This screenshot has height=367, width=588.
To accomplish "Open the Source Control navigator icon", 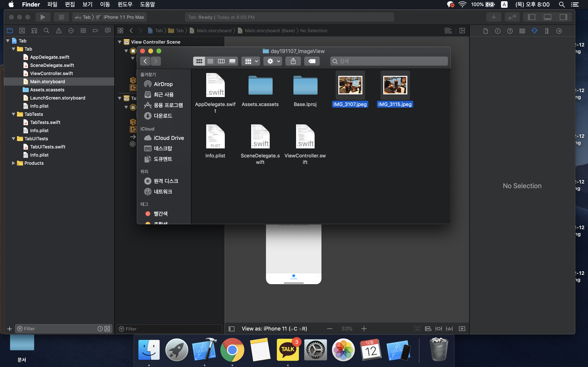I will click(22, 31).
